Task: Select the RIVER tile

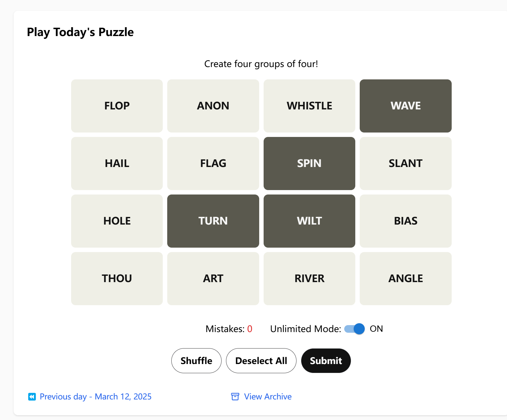Action: 309,279
